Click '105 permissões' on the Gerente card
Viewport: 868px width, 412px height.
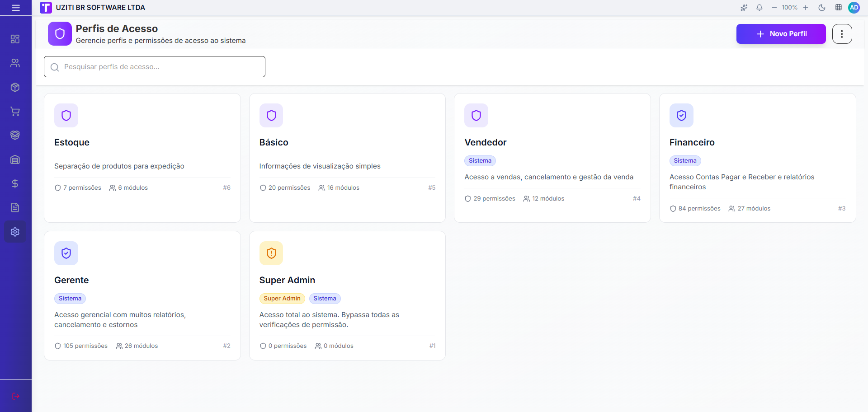tap(81, 346)
